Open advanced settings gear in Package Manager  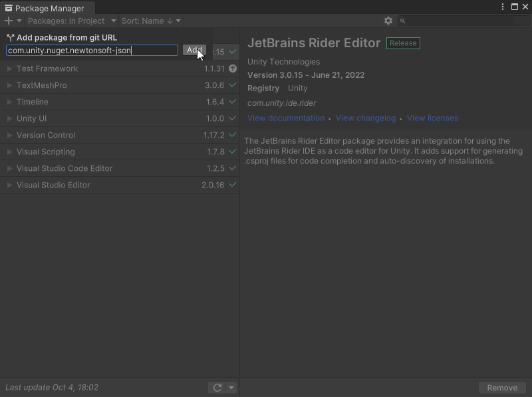pyautogui.click(x=388, y=21)
